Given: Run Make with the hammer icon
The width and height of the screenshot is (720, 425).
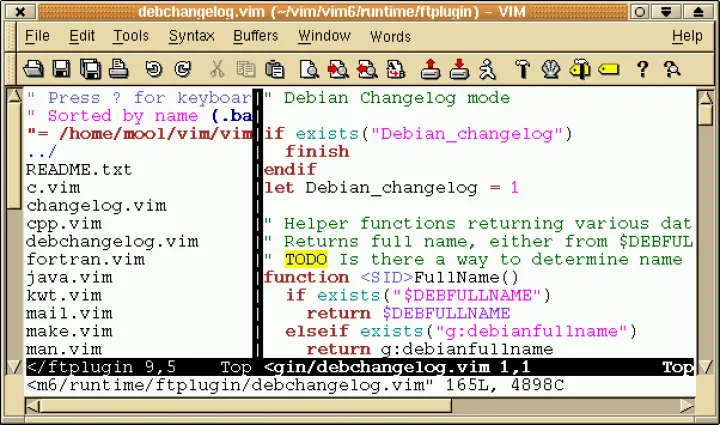Looking at the screenshot, I should pyautogui.click(x=521, y=69).
